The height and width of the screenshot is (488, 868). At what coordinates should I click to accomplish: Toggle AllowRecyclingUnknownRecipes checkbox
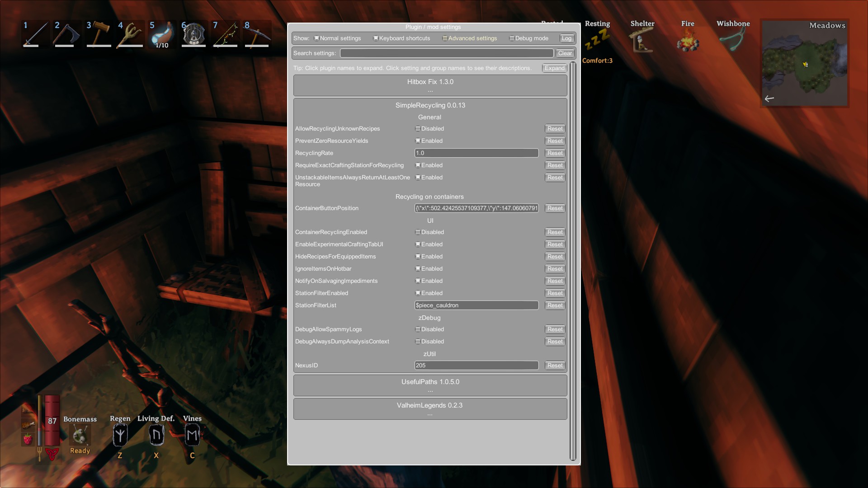pyautogui.click(x=417, y=128)
